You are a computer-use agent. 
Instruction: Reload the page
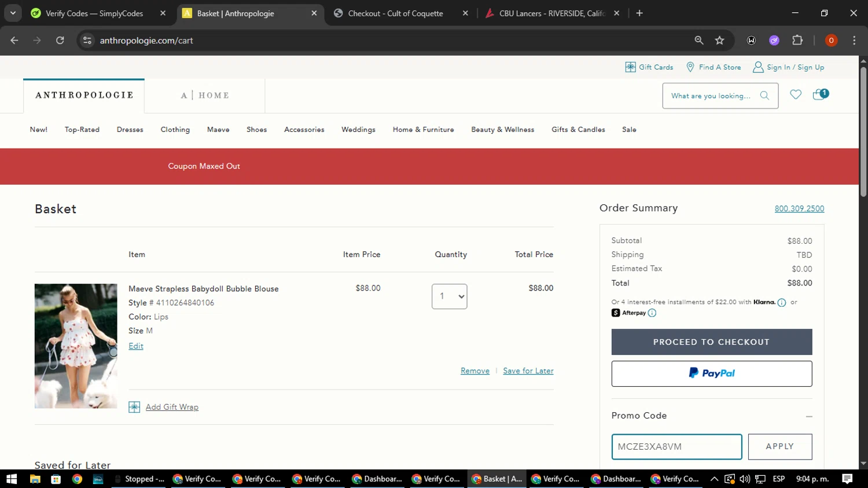point(60,40)
